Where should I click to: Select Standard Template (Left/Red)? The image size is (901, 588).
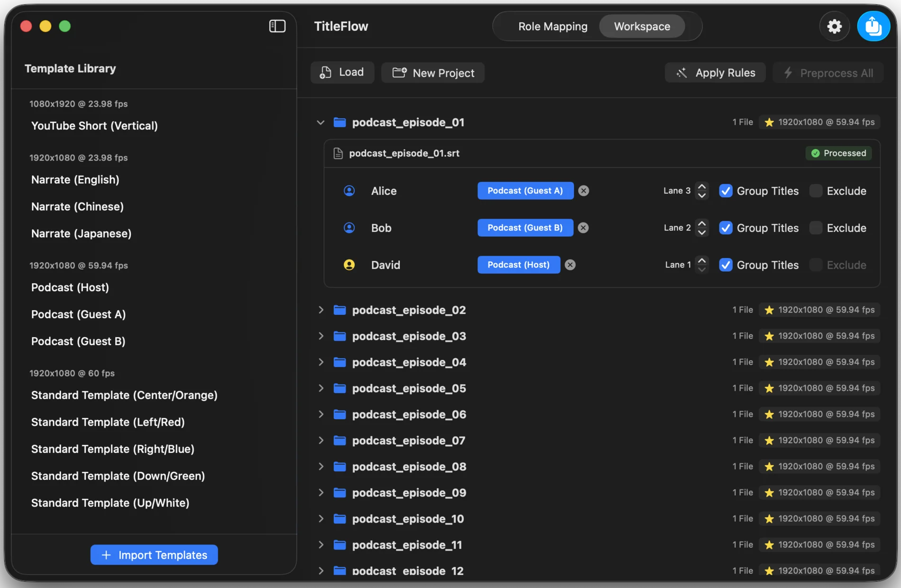point(108,422)
